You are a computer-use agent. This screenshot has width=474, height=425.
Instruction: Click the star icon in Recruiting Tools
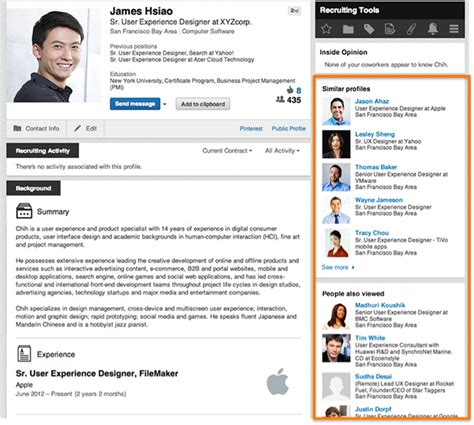(326, 29)
